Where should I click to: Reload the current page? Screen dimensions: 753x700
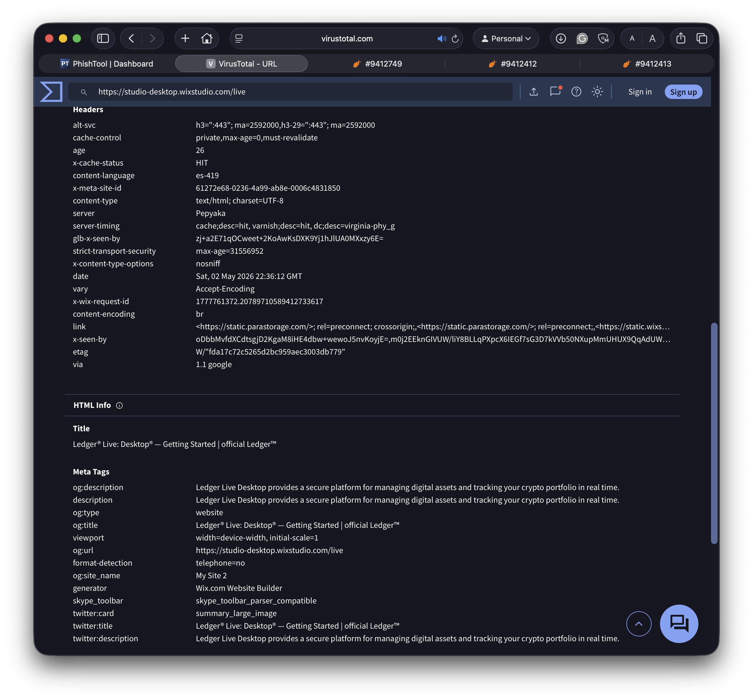click(x=455, y=39)
